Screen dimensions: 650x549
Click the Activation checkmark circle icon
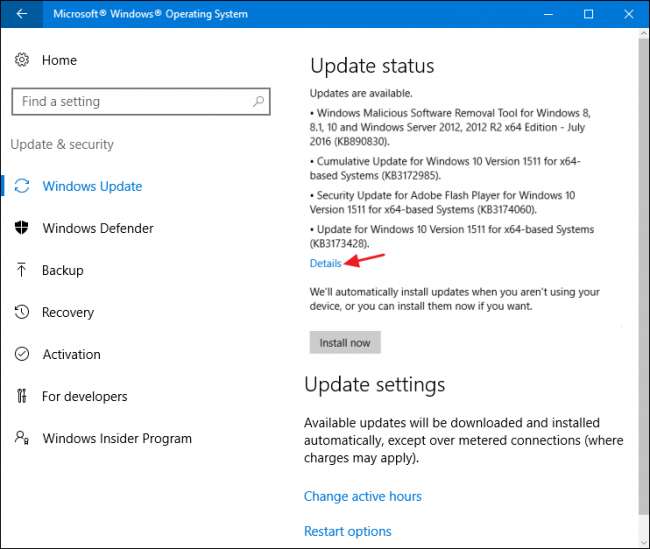[22, 354]
